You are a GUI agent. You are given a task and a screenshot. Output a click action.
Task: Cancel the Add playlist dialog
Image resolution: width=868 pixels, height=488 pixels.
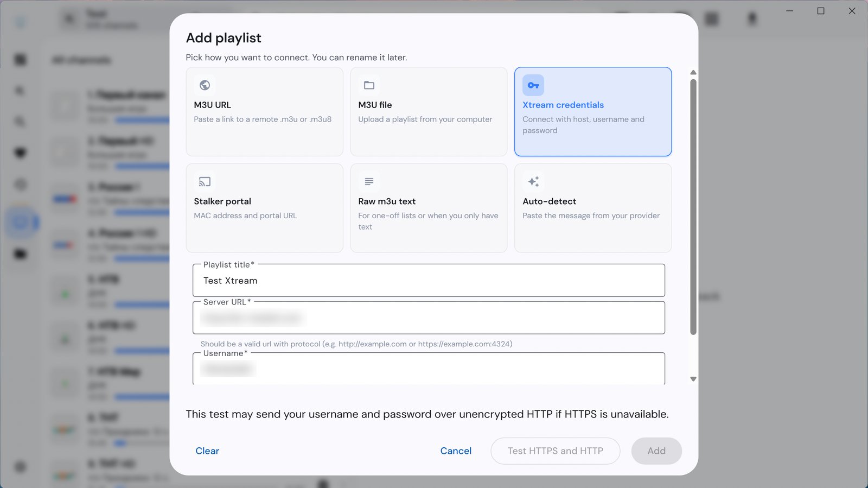456,451
